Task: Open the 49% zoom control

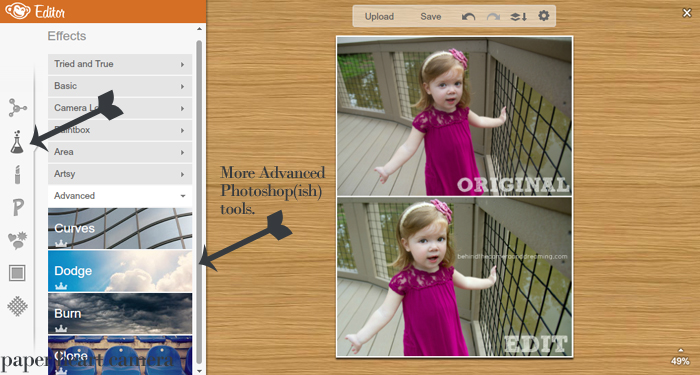Action: coord(680,358)
